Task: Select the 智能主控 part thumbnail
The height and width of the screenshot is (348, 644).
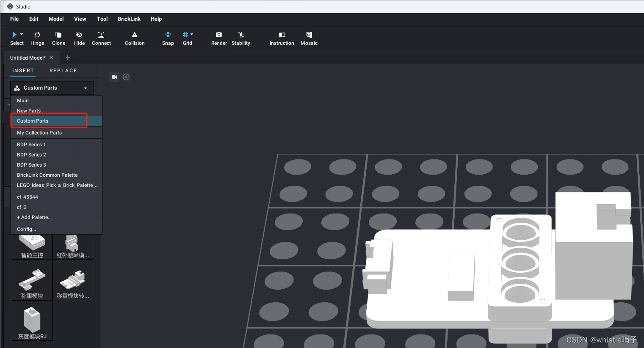Action: [x=32, y=247]
